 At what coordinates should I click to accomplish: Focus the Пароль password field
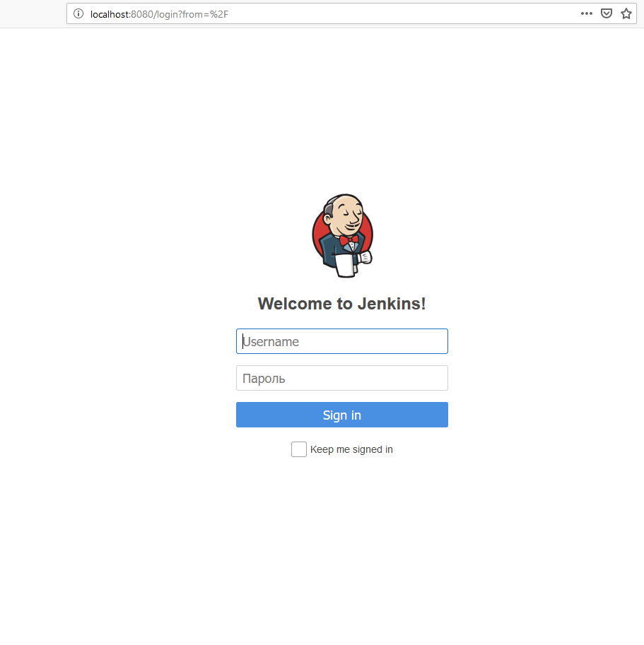[342, 378]
